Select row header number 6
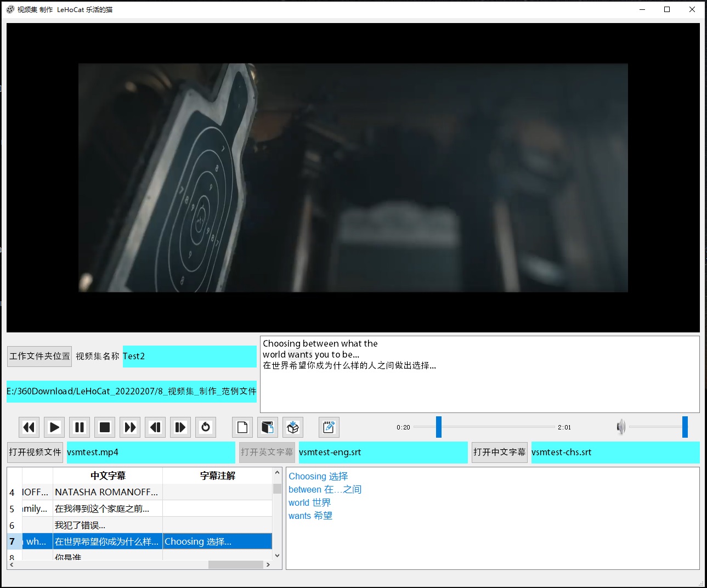The height and width of the screenshot is (588, 707). point(14,525)
